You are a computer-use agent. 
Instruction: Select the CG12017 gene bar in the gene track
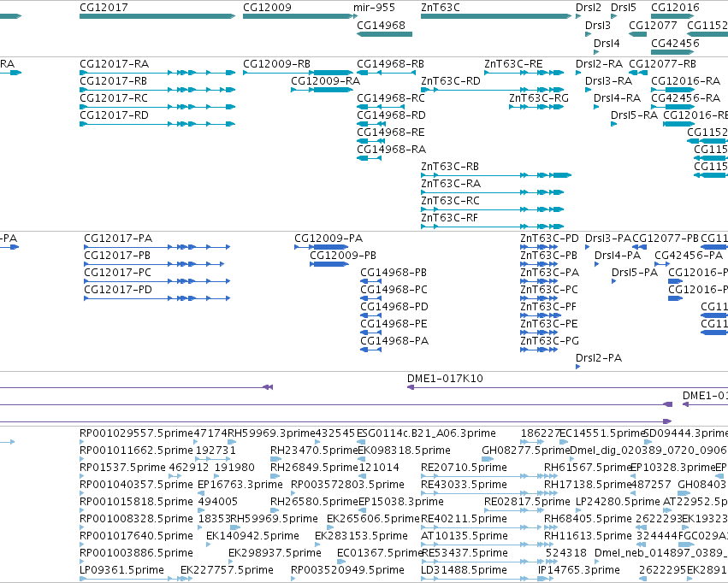[x=157, y=16]
